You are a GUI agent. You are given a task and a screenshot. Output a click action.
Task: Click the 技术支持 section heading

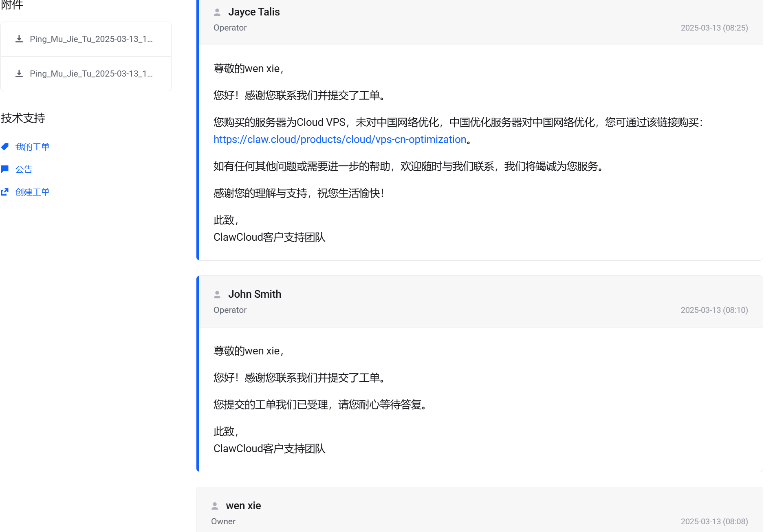(23, 119)
